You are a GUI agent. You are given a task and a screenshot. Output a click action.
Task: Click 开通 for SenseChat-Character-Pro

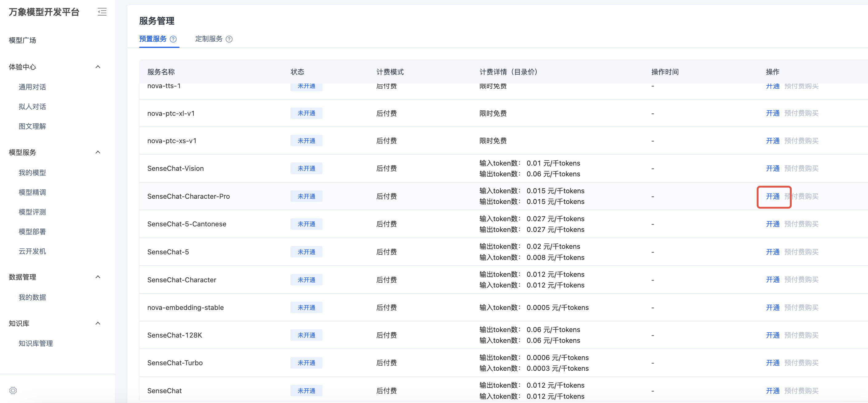coord(773,196)
